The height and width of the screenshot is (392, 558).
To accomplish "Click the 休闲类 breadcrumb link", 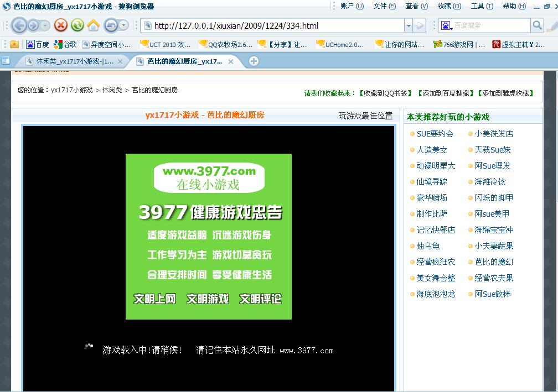I will [112, 90].
